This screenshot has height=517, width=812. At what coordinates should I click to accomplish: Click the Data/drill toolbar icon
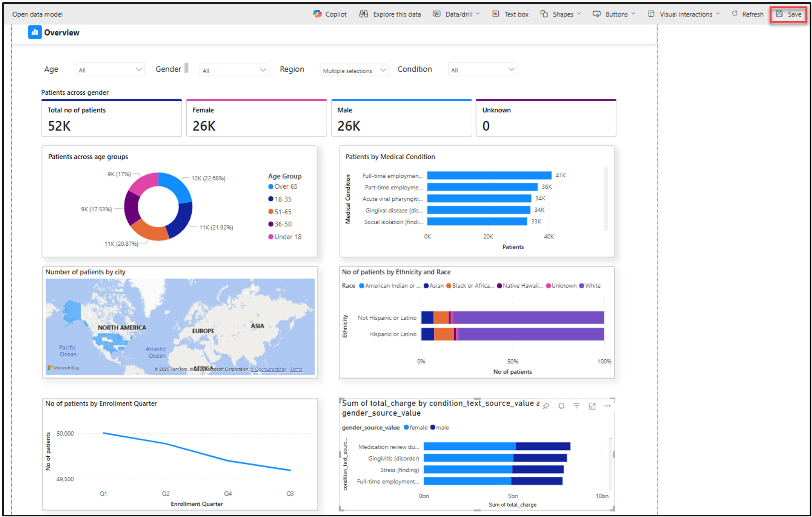[x=436, y=14]
